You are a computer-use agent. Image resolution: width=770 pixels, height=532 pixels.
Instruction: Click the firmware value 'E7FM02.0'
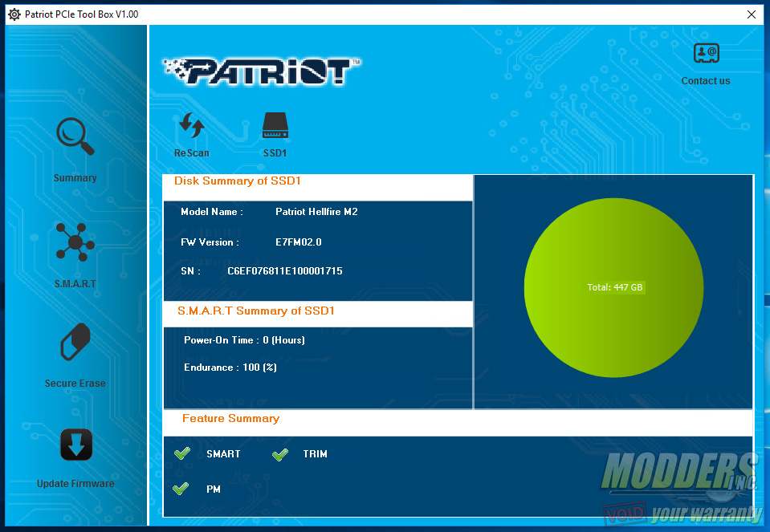point(299,242)
